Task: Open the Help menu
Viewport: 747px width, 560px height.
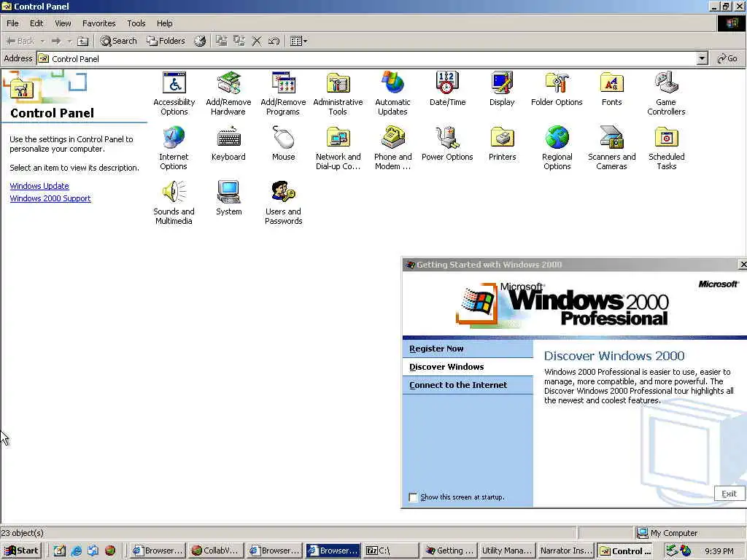Action: (165, 23)
